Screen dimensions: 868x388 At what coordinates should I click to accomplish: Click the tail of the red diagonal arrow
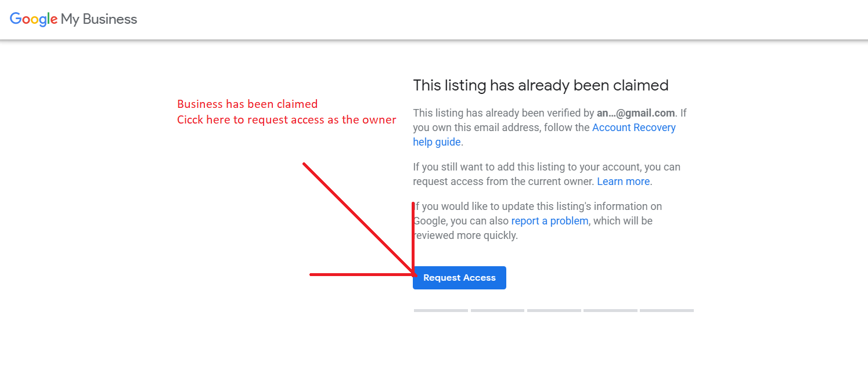(305, 165)
